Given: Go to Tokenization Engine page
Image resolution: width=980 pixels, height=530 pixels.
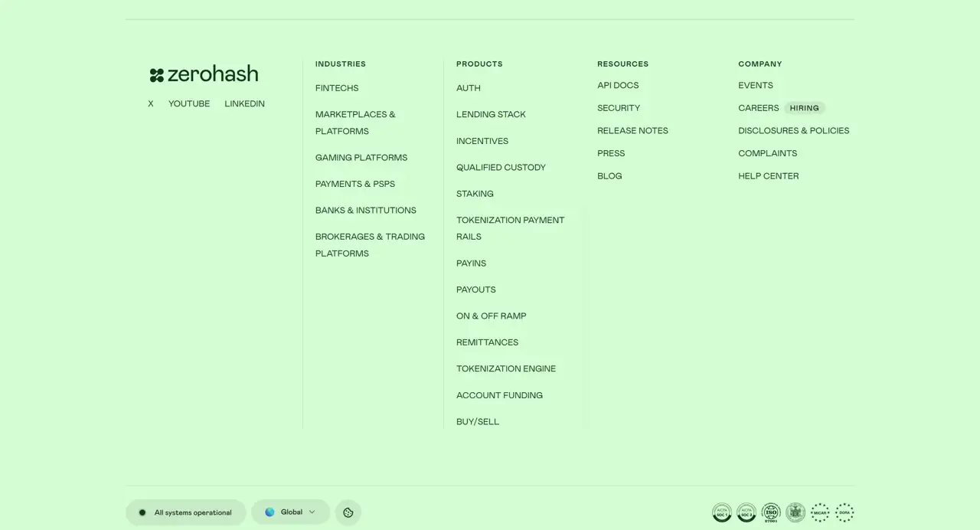Looking at the screenshot, I should pyautogui.click(x=506, y=368).
